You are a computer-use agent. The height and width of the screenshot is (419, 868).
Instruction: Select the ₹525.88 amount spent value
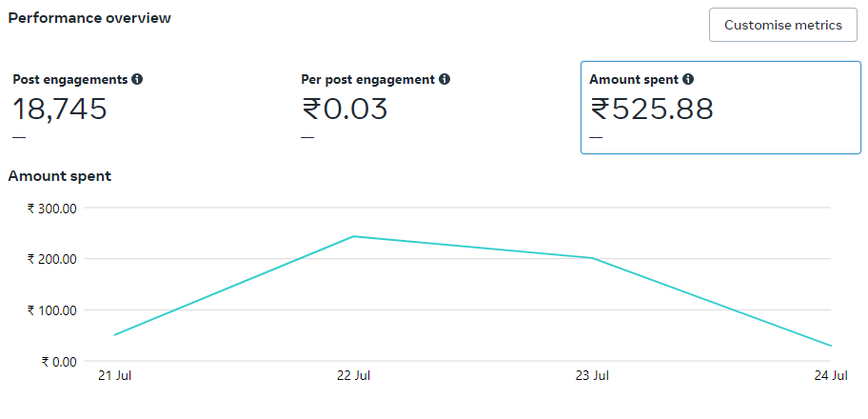click(652, 110)
